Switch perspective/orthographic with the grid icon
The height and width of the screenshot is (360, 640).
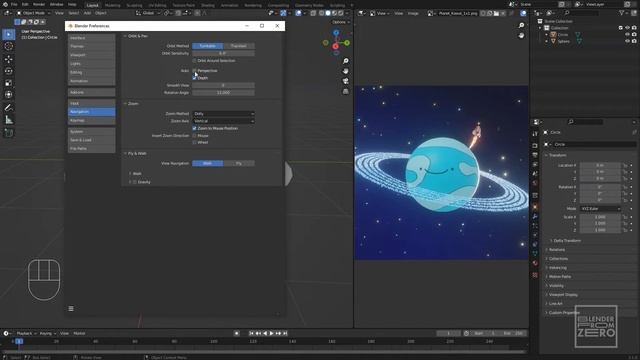coord(346,91)
